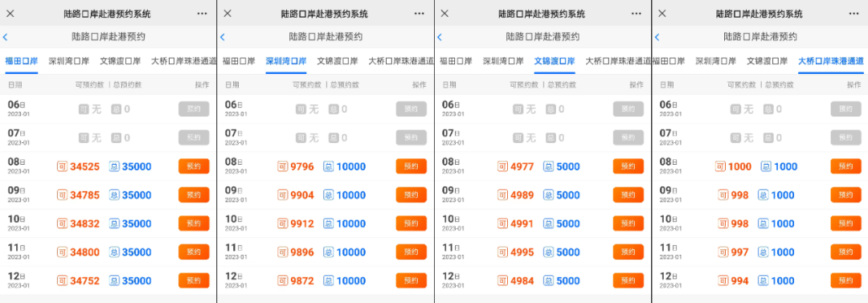Book the 12th with 9872 available
The image size is (868, 303).
coord(411,280)
